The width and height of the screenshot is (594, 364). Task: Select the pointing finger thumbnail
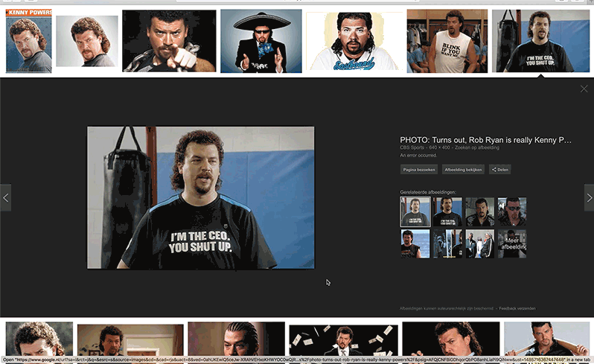coord(169,41)
